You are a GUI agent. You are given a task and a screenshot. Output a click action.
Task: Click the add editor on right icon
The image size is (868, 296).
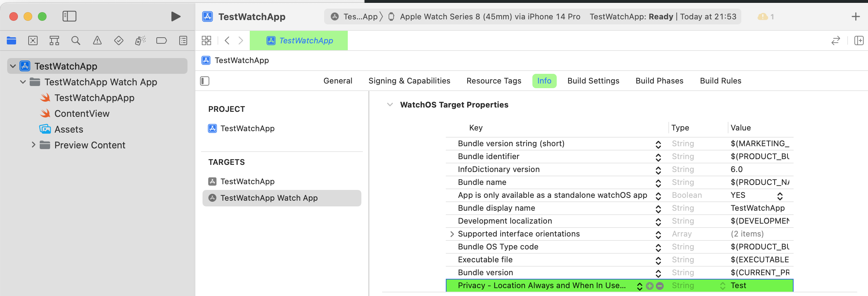(859, 40)
